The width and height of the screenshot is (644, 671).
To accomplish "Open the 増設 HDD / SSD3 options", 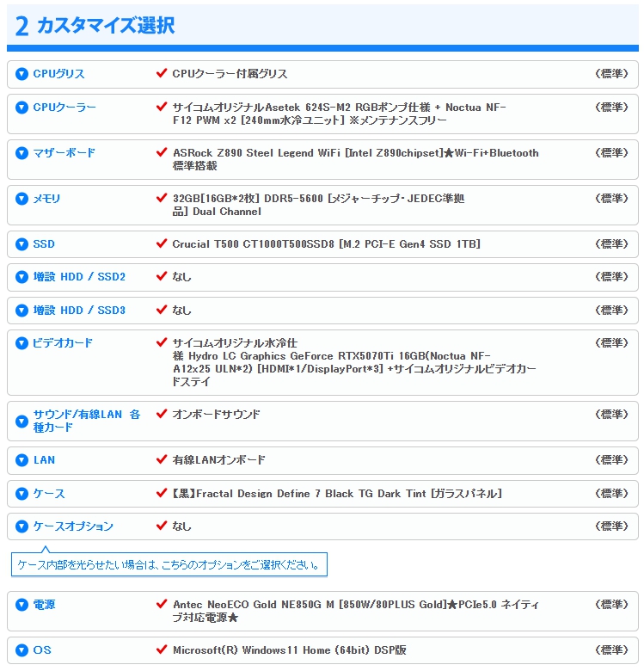I will (x=79, y=311).
